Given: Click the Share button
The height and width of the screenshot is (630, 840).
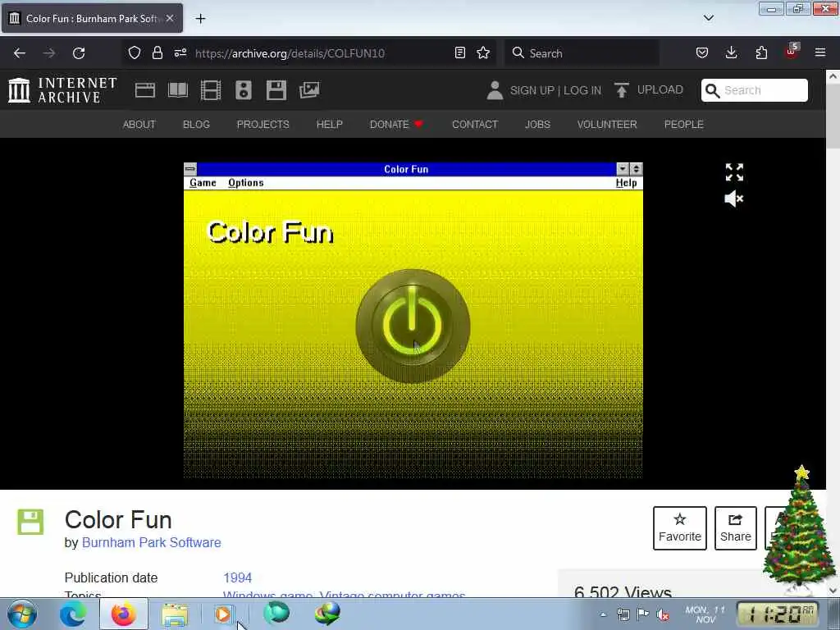Looking at the screenshot, I should click(x=736, y=527).
